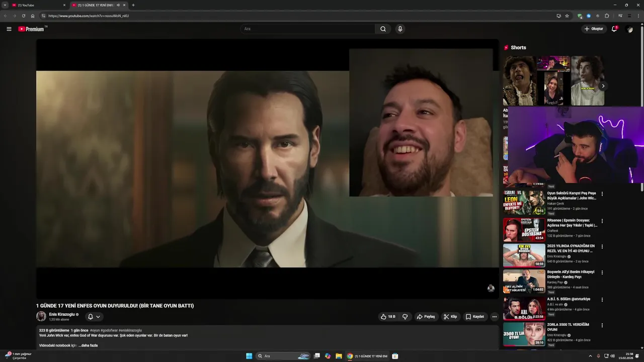The width and height of the screenshot is (644, 362).
Task: Open 2025 YILINDA OYNADIĞIM EN REZİL thumbnail
Action: [524, 255]
